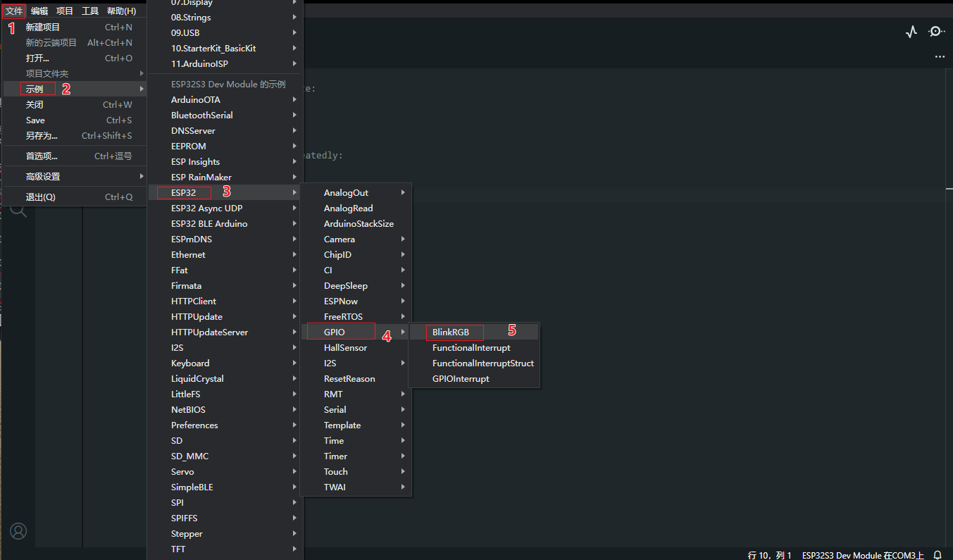Expand 10.StarterKit_BasicKit examples
953x560 pixels.
[225, 49]
